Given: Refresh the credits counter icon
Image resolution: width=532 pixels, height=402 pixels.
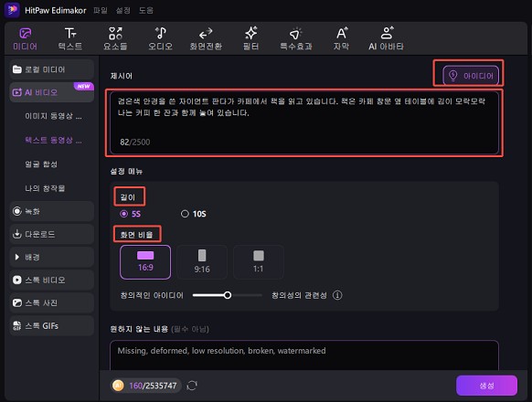Looking at the screenshot, I should click(192, 386).
